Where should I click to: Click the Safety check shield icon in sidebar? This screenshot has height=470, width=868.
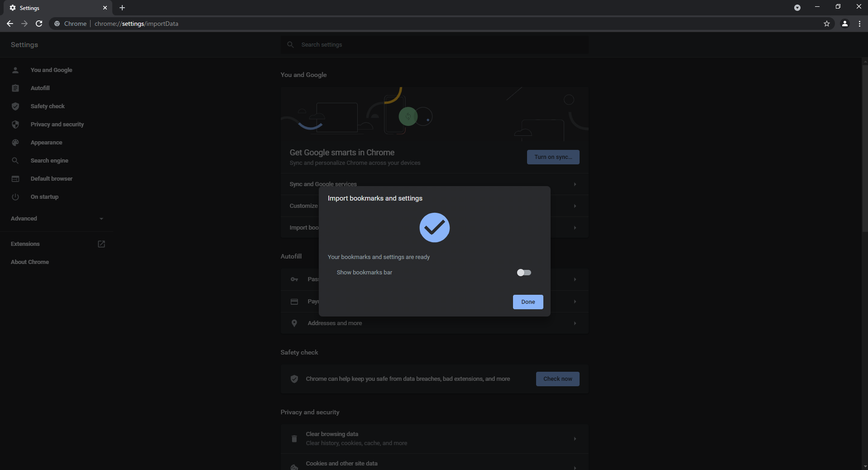[x=15, y=106]
